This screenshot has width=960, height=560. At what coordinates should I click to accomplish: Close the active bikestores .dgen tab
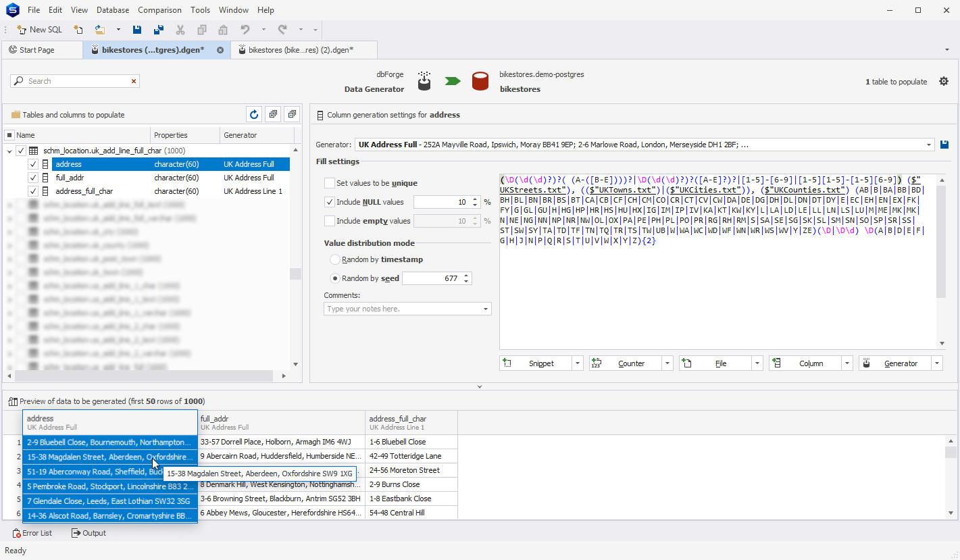[220, 50]
